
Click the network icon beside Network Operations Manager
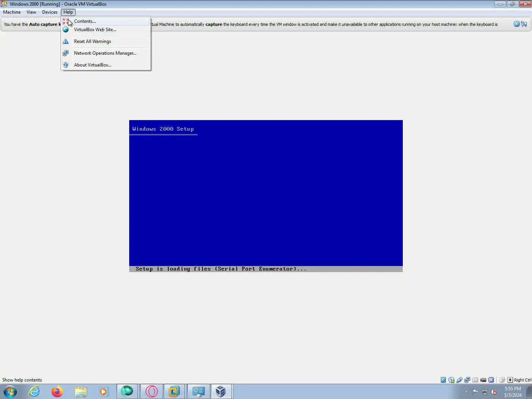click(66, 53)
